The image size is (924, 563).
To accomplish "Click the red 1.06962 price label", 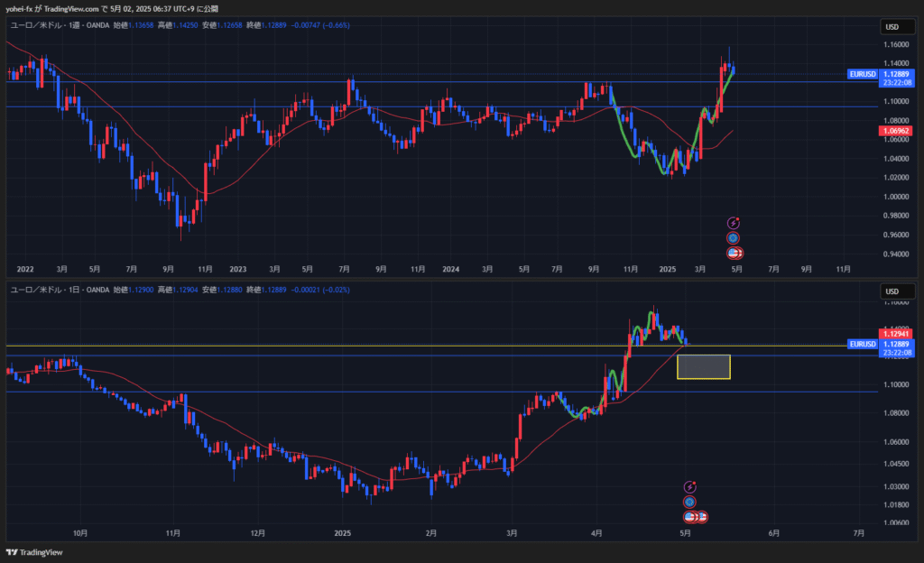I will point(896,131).
